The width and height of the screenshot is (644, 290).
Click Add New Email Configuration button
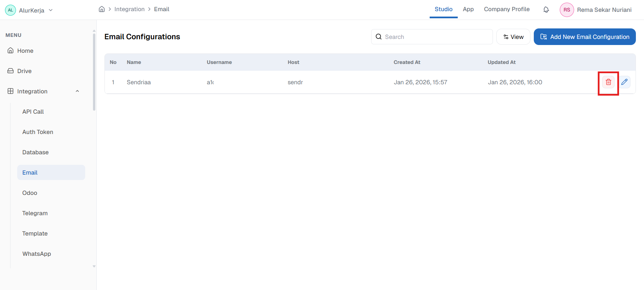pyautogui.click(x=585, y=37)
